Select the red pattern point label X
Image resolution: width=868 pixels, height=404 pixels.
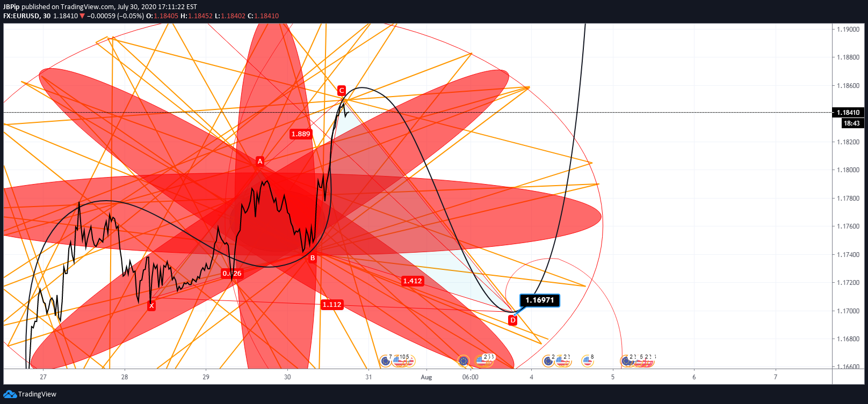[151, 306]
